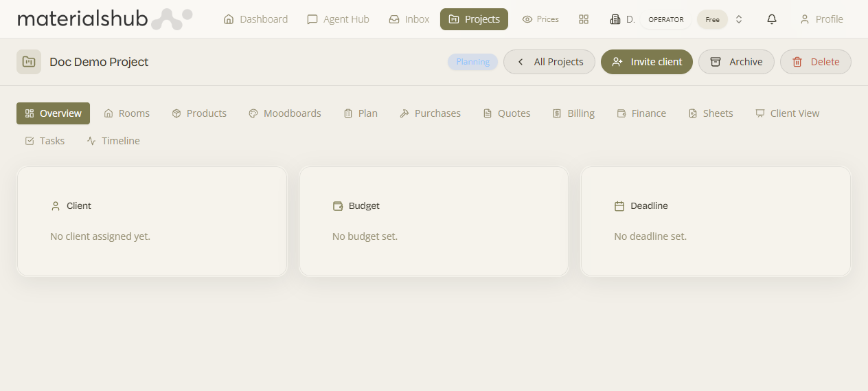Delete the project
Viewport: 868px width, 391px height.
[816, 62]
